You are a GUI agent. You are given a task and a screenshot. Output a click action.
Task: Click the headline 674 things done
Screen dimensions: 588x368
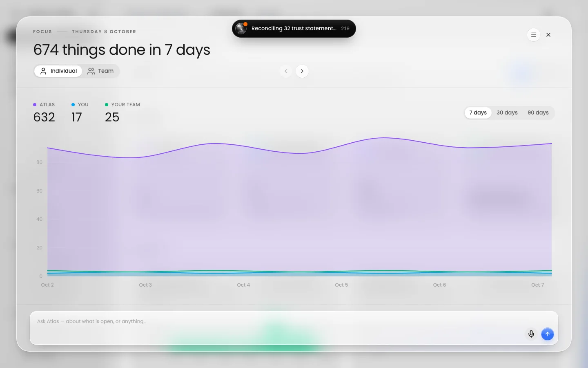[x=122, y=50]
